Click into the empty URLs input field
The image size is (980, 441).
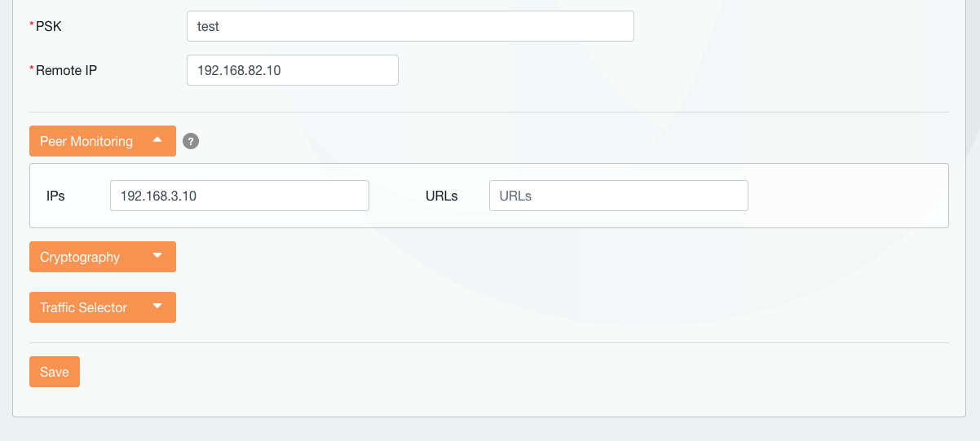tap(618, 196)
